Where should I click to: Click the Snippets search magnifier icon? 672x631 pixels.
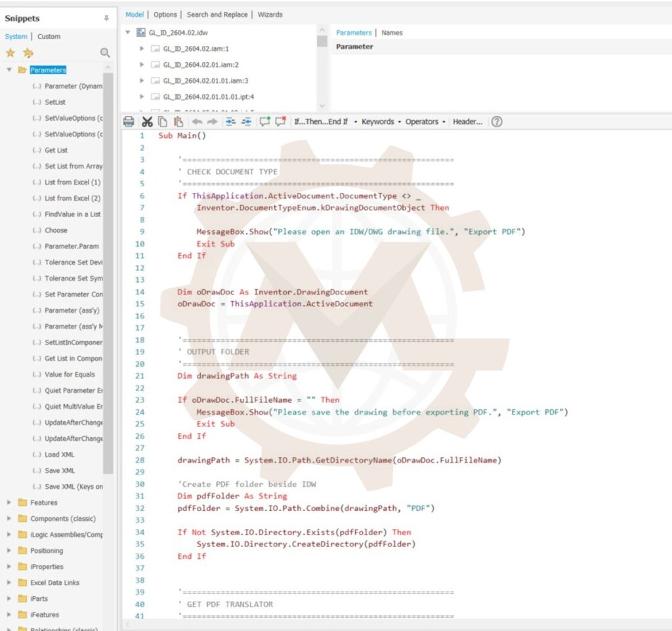pos(104,52)
